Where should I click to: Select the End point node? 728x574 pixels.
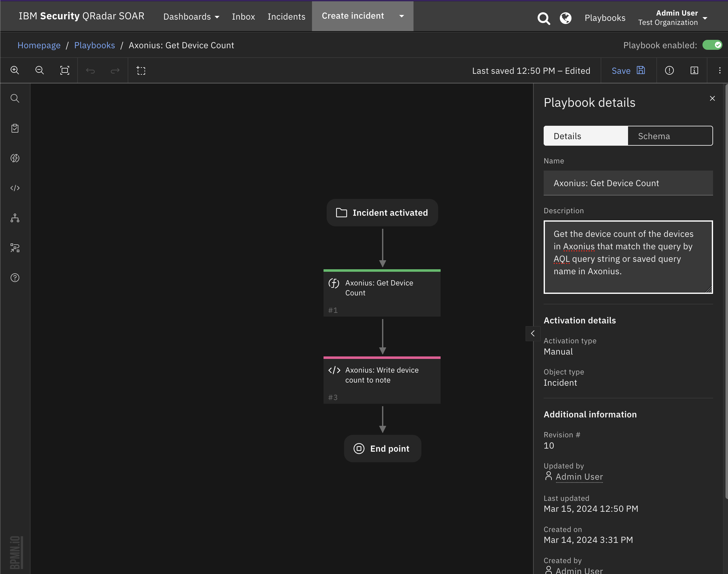(x=382, y=448)
